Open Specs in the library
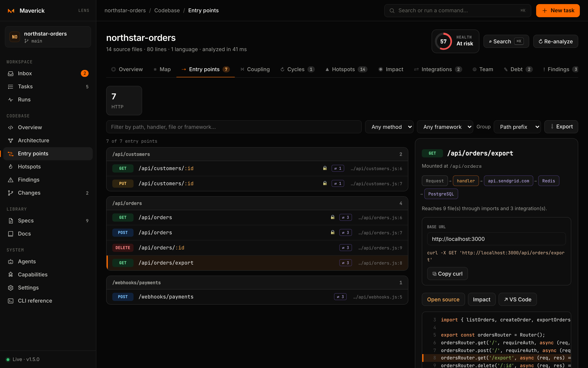The image size is (588, 368). pyautogui.click(x=48, y=221)
